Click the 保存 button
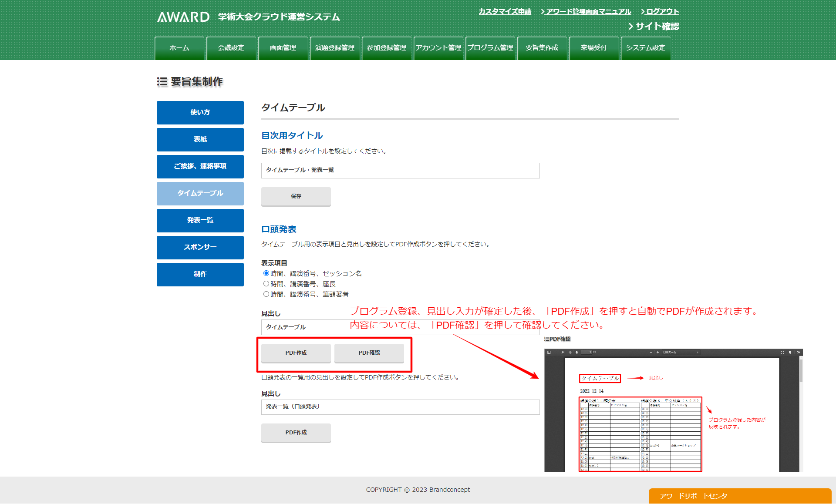 296,196
